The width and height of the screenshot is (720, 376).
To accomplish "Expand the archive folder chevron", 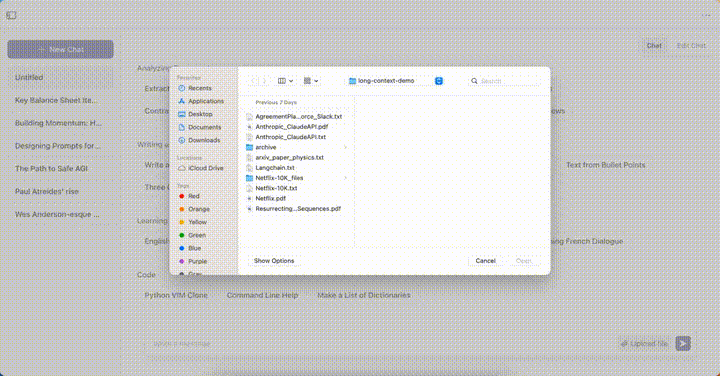I will coord(345,147).
